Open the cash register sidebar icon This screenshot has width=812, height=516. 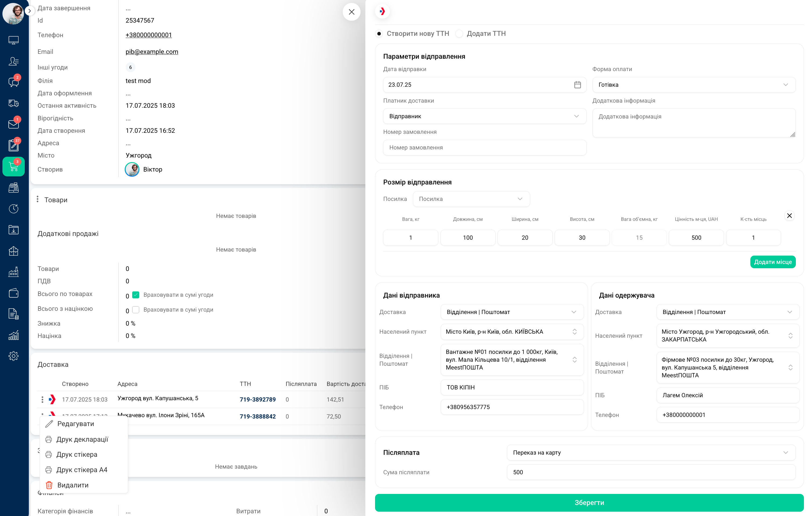coord(13,187)
